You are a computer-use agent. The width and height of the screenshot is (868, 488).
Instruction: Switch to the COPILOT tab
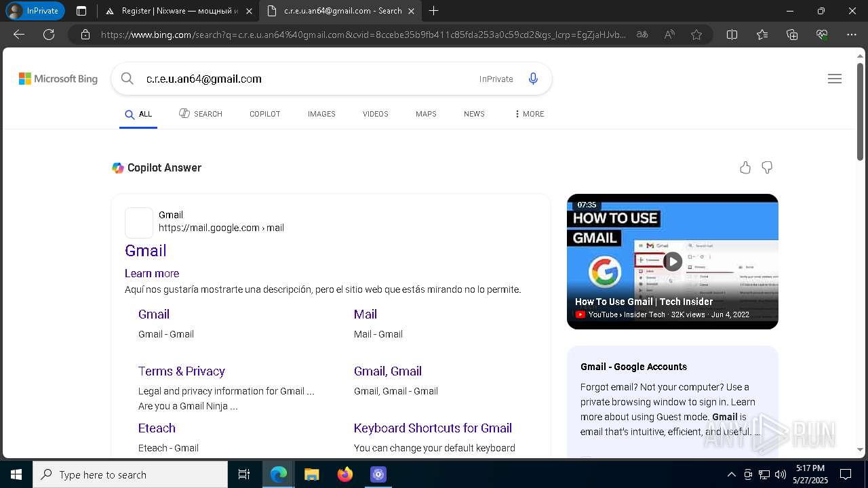[264, 114]
